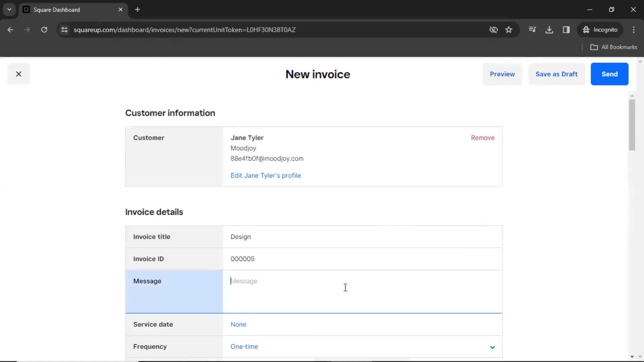644x362 pixels.
Task: Open the All Bookmarks folder
Action: [613, 47]
